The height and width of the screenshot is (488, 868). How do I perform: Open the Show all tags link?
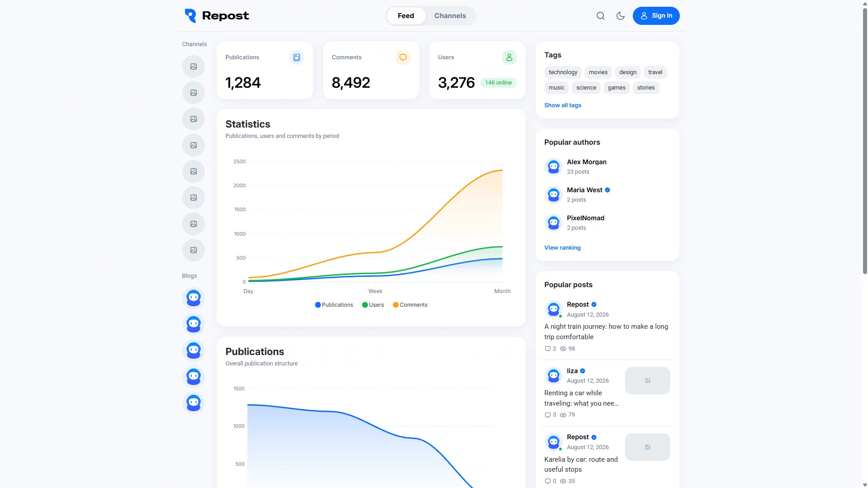[562, 105]
